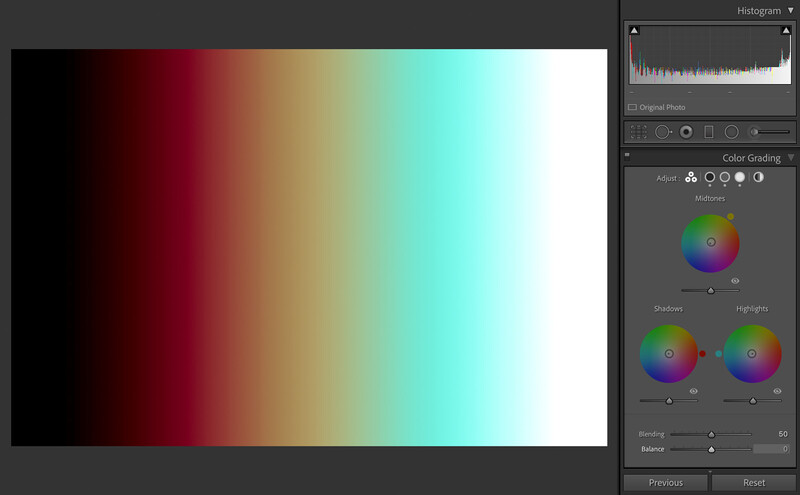Select the Graduated Filter tool

click(709, 132)
